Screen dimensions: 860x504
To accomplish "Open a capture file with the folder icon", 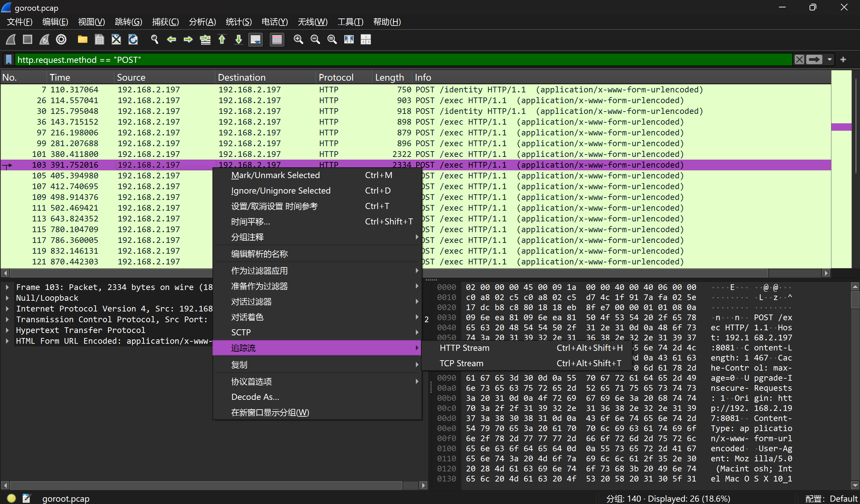I will click(83, 40).
